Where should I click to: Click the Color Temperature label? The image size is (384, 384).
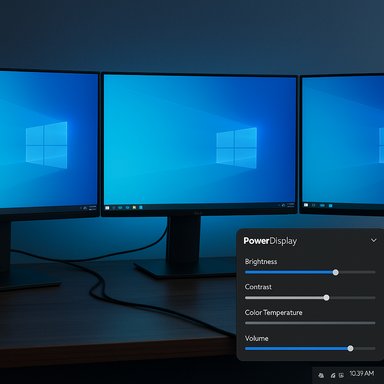pos(273,313)
